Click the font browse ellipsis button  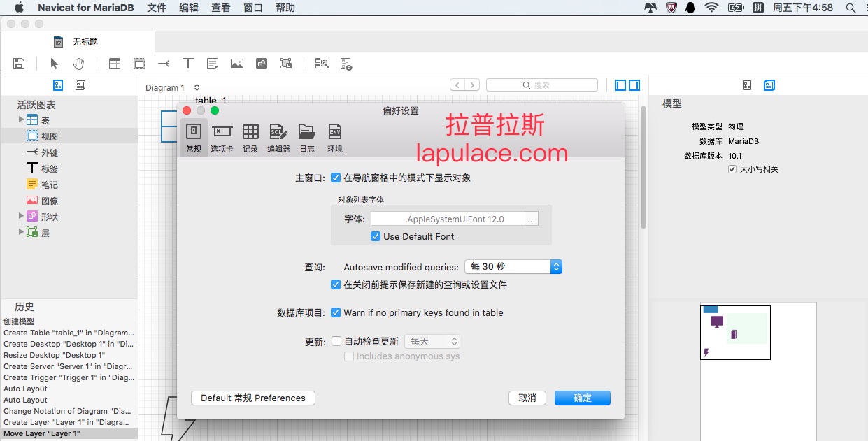(532, 219)
